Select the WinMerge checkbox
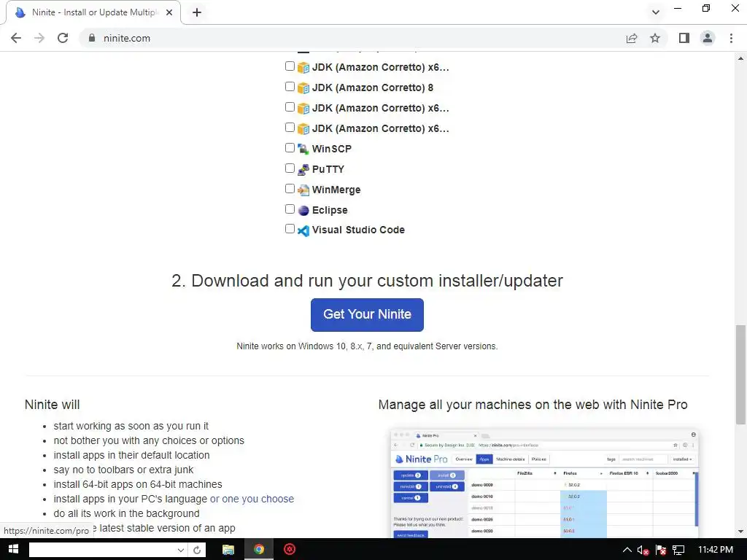 (290, 189)
